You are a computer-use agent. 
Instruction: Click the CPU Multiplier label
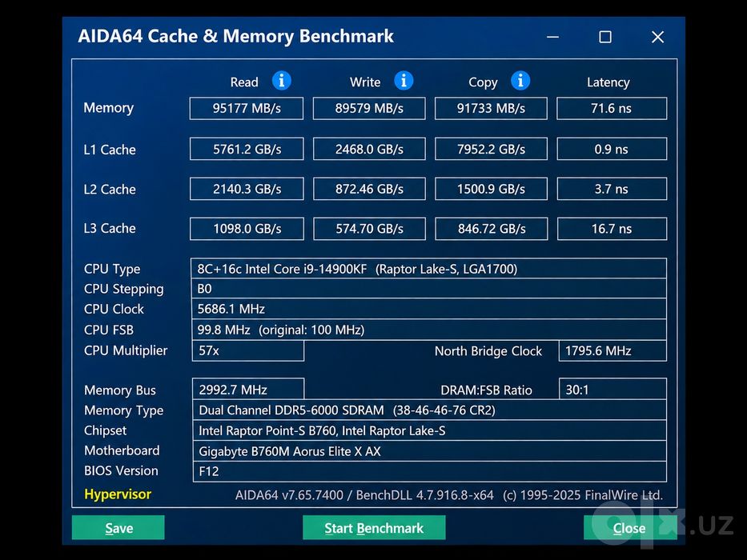tap(126, 350)
